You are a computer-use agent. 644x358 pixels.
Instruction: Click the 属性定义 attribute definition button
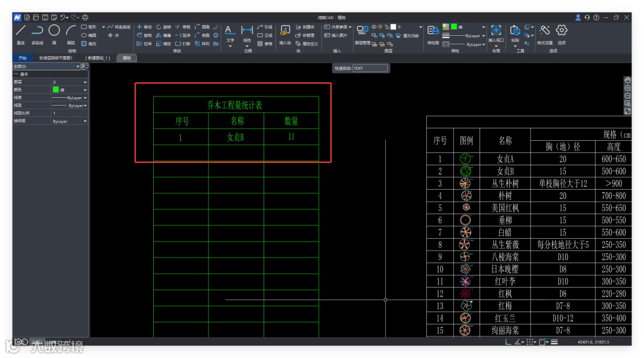pyautogui.click(x=307, y=44)
